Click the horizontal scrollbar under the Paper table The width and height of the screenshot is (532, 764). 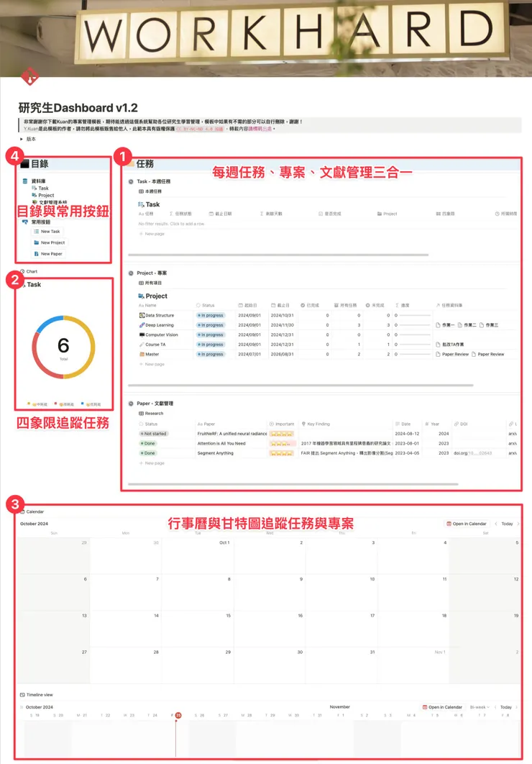(x=293, y=485)
